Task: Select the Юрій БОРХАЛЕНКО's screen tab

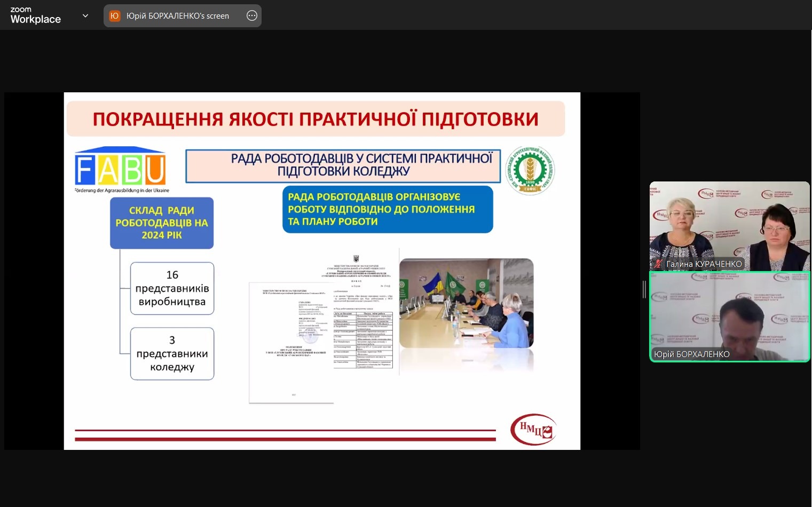Action: pyautogui.click(x=177, y=16)
